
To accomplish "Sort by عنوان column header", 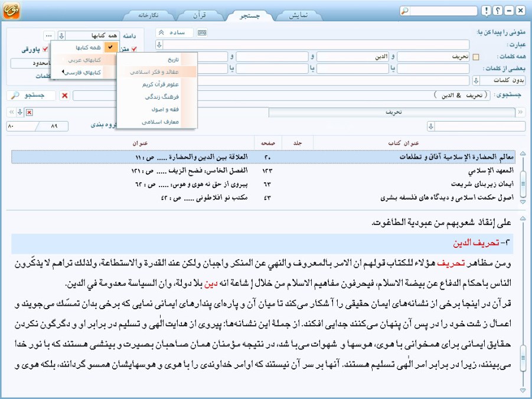I will [140, 143].
